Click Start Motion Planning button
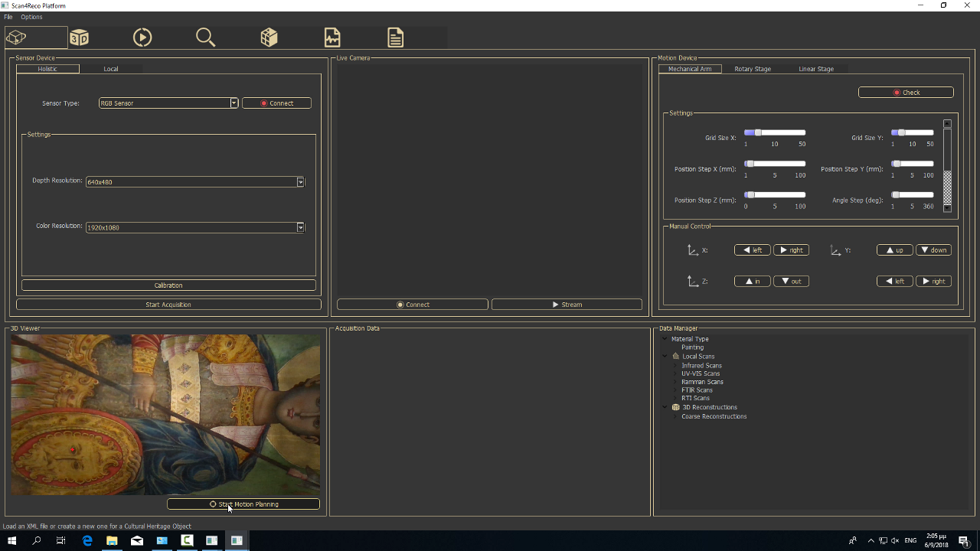Screen dimensions: 980x551 [x=243, y=504]
